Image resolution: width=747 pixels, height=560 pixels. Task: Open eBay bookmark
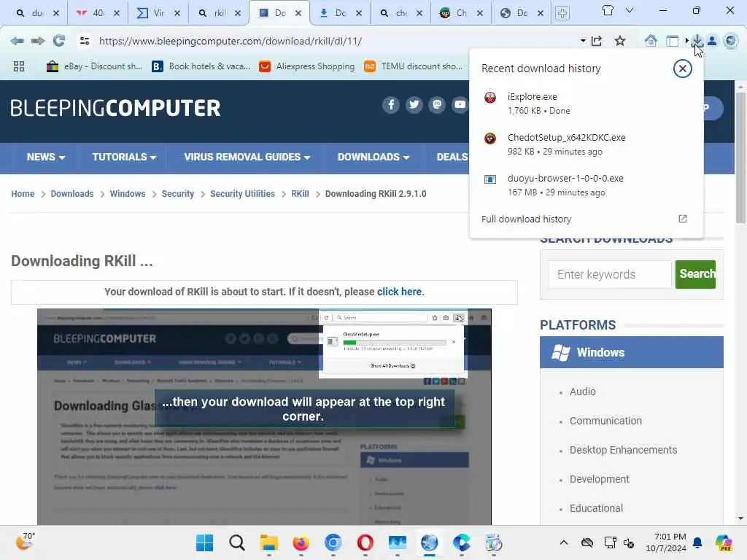pyautogui.click(x=94, y=66)
